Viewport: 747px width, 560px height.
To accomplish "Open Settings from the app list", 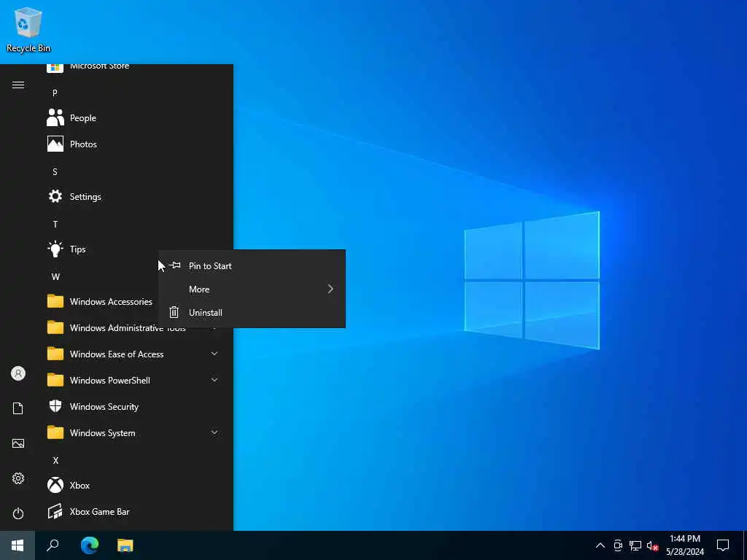I will pyautogui.click(x=133, y=196).
